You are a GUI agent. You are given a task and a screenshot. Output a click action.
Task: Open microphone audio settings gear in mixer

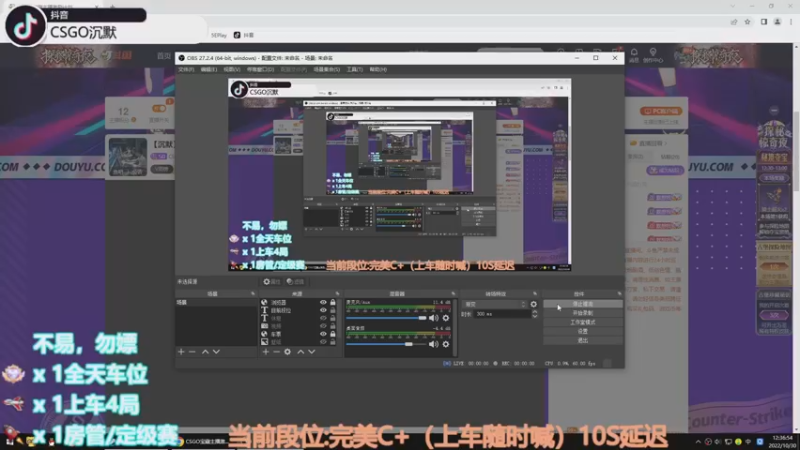point(446,318)
